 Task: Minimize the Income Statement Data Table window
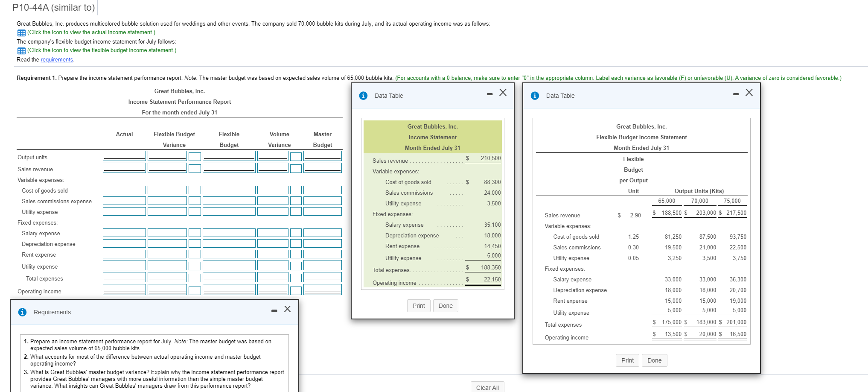pos(489,94)
